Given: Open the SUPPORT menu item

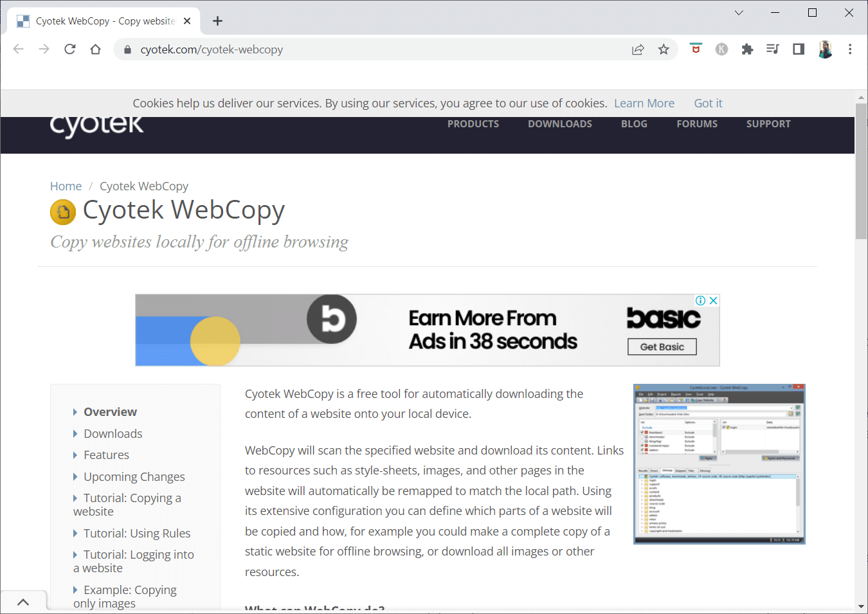Looking at the screenshot, I should tap(768, 124).
